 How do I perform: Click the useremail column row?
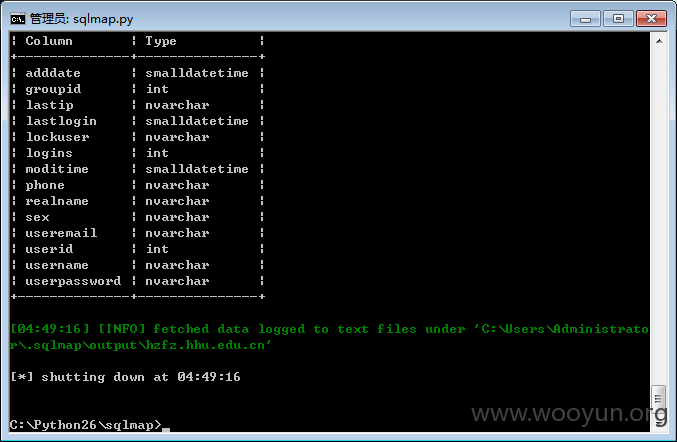coord(137,233)
